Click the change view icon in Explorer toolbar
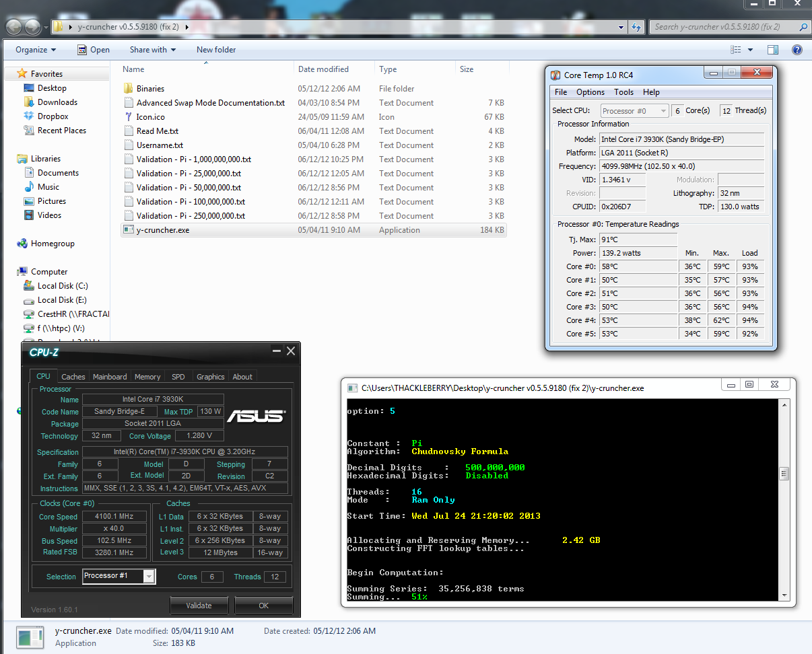This screenshot has width=812, height=654. [x=735, y=50]
